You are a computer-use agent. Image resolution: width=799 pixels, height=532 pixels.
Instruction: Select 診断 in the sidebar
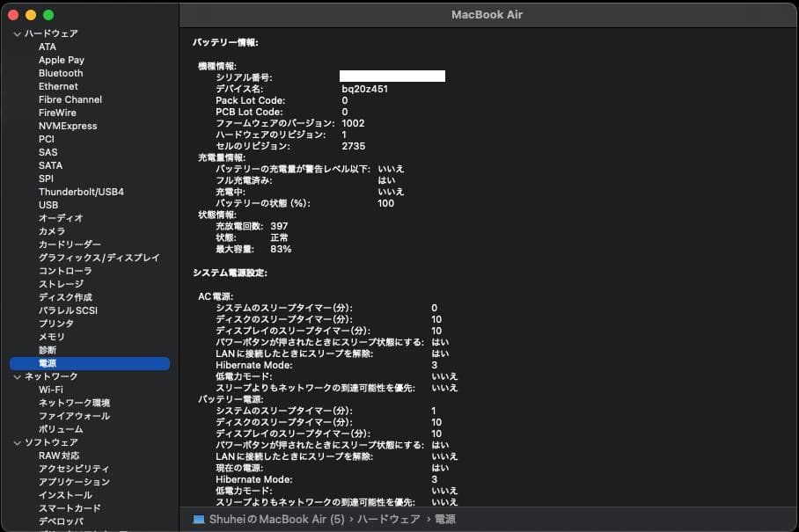tap(48, 351)
